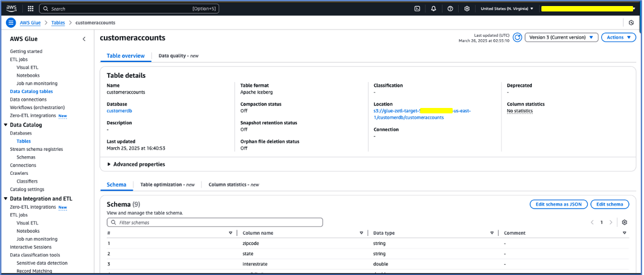Open the AWS home logo
This screenshot has width=644, height=275.
pyautogui.click(x=11, y=8)
